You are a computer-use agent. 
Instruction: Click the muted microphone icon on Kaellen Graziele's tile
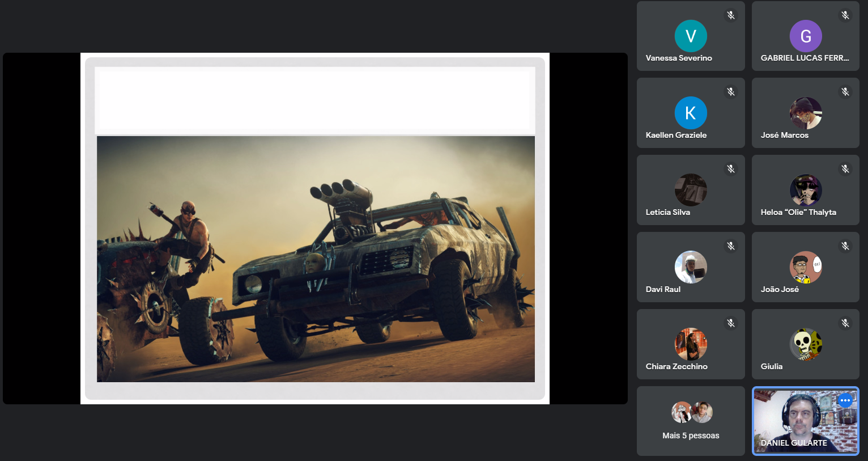coord(731,92)
